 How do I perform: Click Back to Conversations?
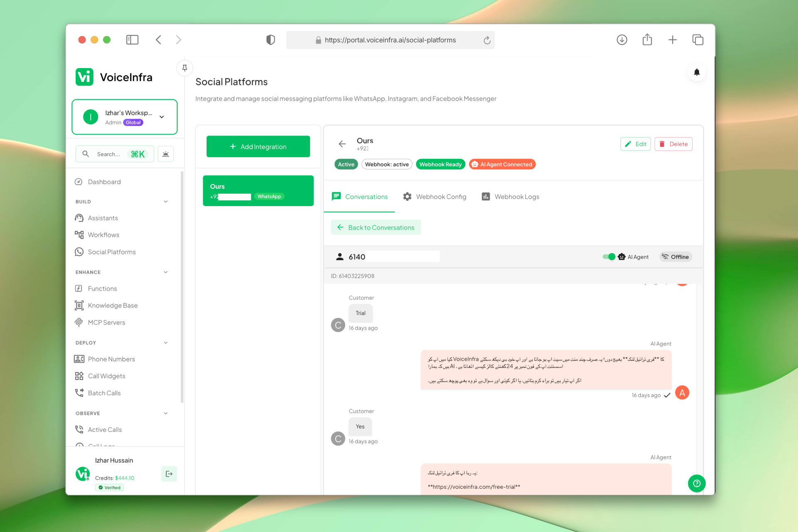[x=376, y=227]
